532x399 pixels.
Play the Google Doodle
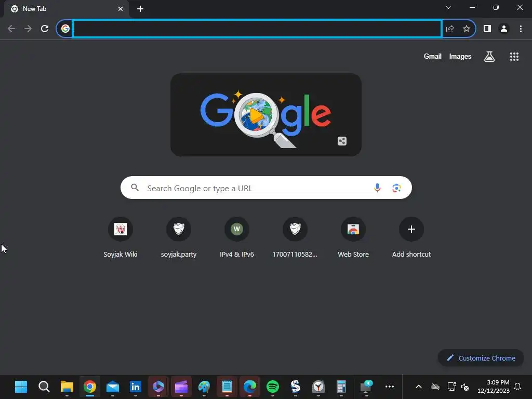pyautogui.click(x=256, y=116)
